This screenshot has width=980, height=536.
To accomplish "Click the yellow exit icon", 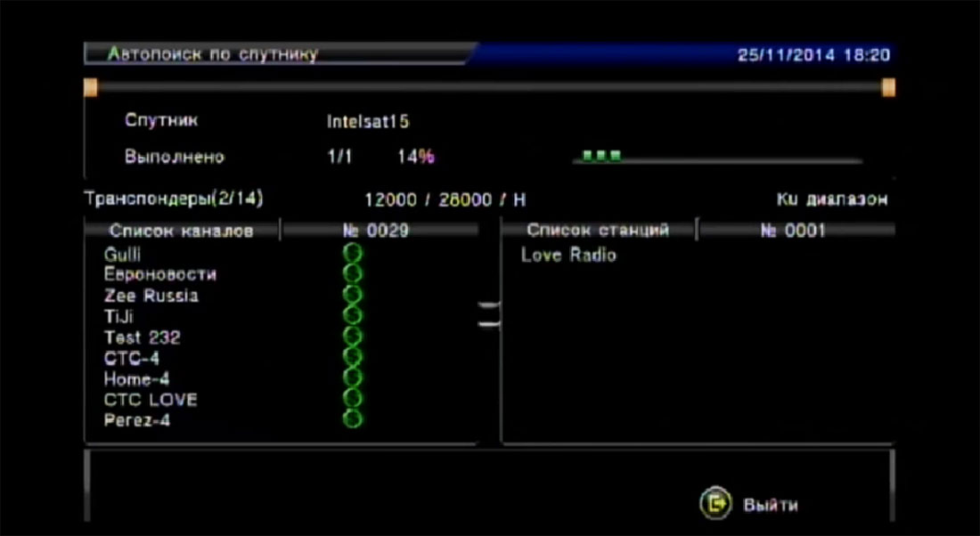I will 715,503.
